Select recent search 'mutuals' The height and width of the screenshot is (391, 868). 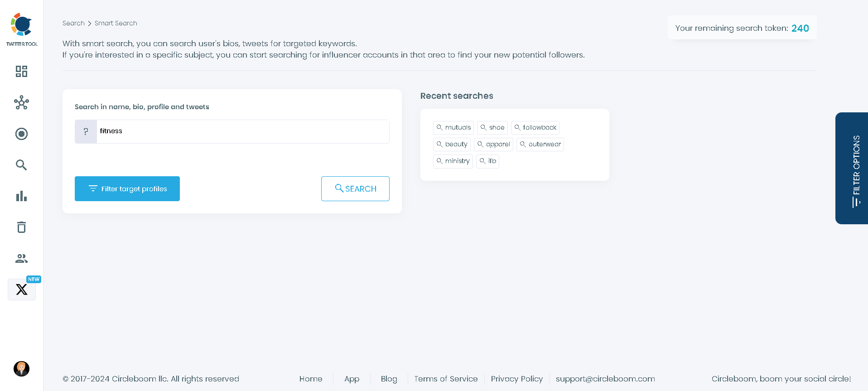point(453,128)
